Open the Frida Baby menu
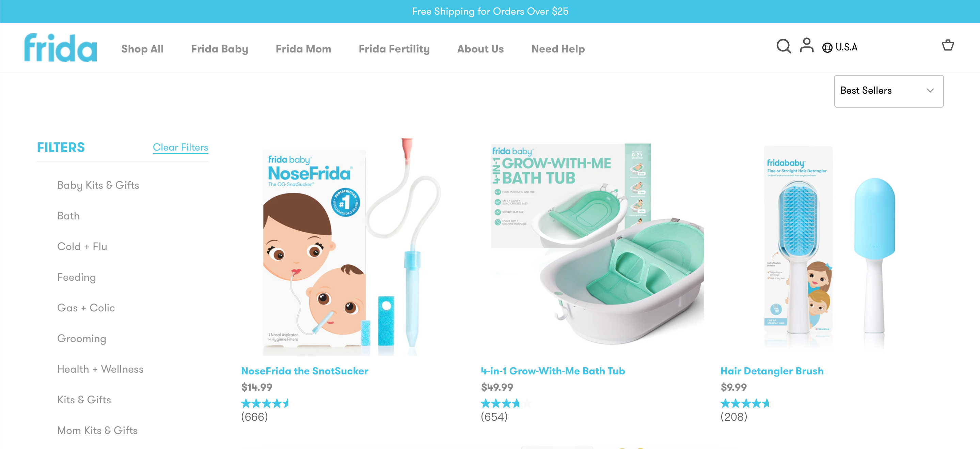Viewport: 980px width, 449px height. click(x=220, y=49)
